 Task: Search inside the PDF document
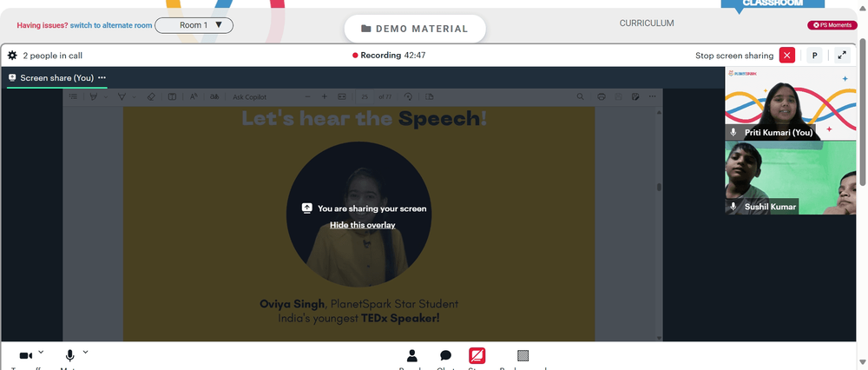(x=580, y=96)
